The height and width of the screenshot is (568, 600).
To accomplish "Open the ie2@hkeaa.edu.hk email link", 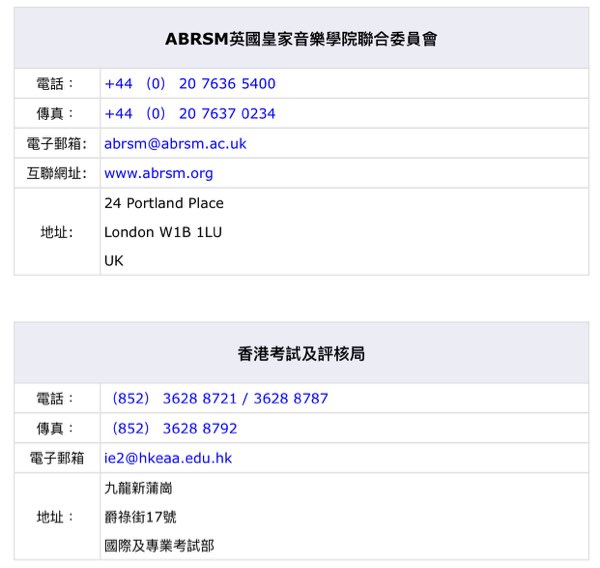I will pos(168,459).
